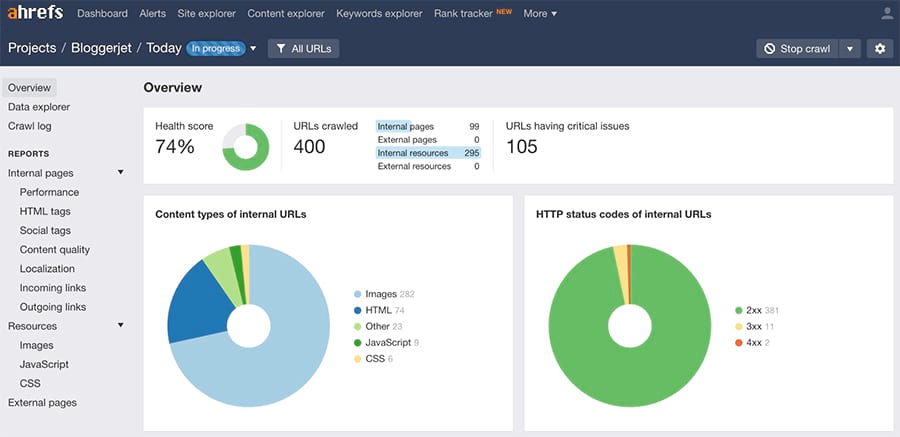Image resolution: width=900 pixels, height=437 pixels.
Task: Open the Stop crawl options arrow
Action: pyautogui.click(x=849, y=48)
